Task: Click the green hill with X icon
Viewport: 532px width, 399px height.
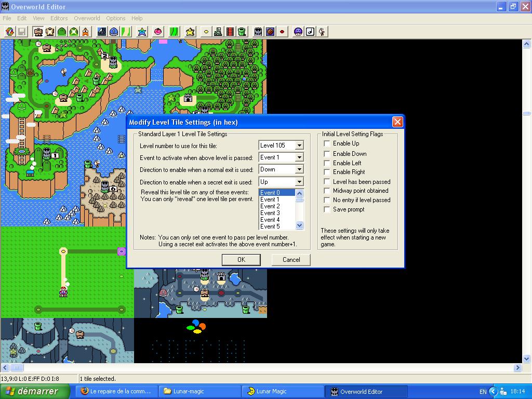Action: pos(74,32)
